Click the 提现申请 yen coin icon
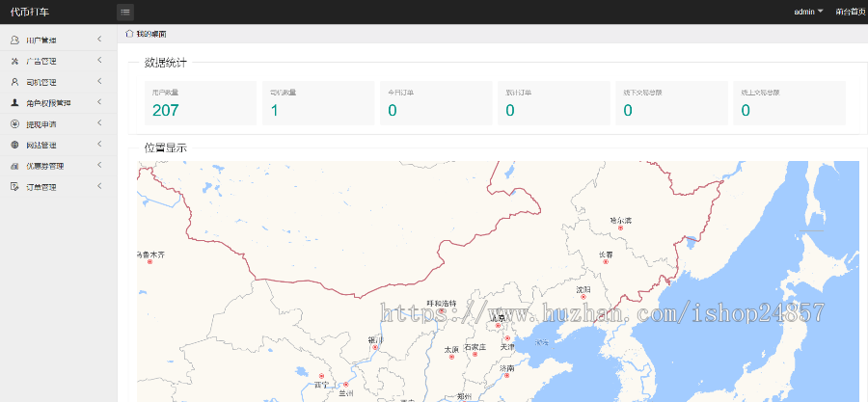This screenshot has height=402, width=868. click(x=14, y=123)
